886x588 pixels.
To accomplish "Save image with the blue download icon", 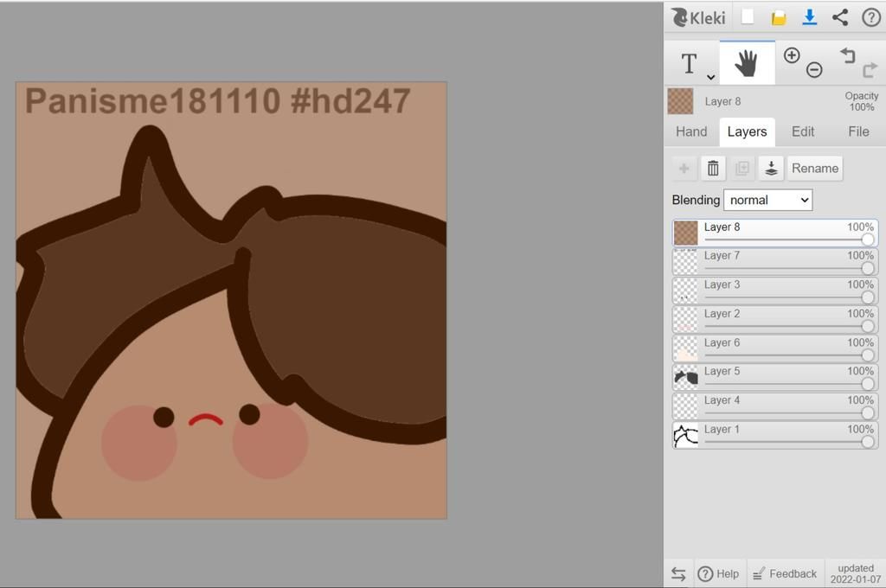I will (809, 17).
